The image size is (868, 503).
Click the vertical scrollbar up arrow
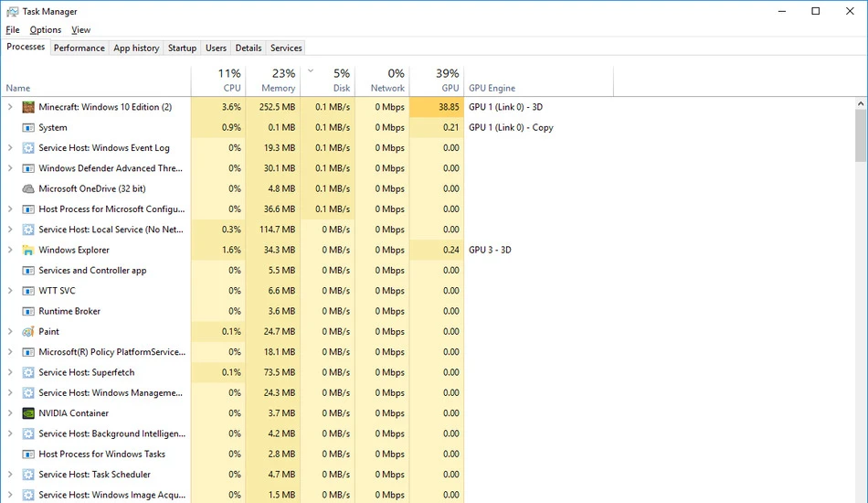tap(861, 103)
